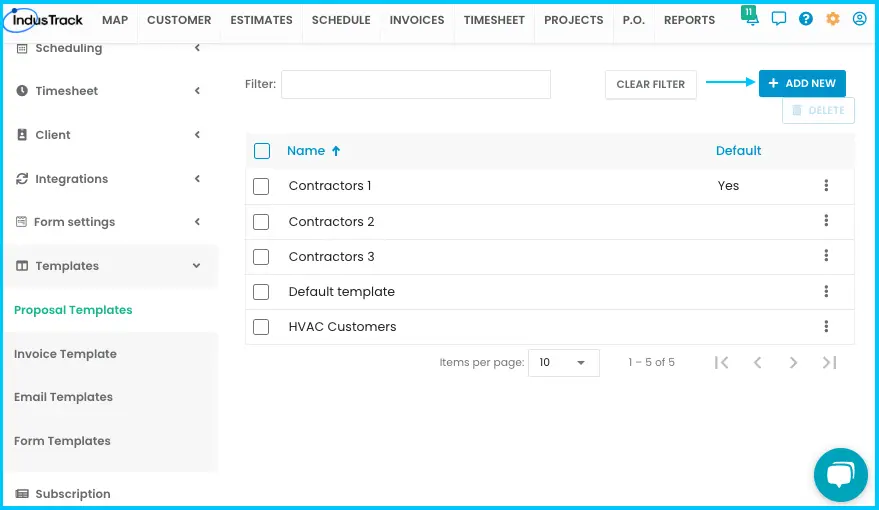
Task: Open Invoice Template in the sidebar
Action: coord(65,354)
